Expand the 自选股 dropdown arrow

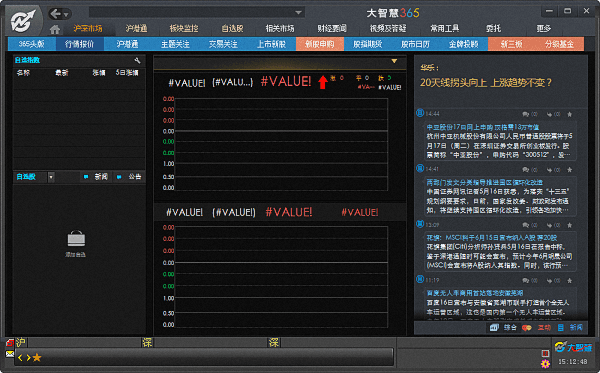tap(51, 177)
